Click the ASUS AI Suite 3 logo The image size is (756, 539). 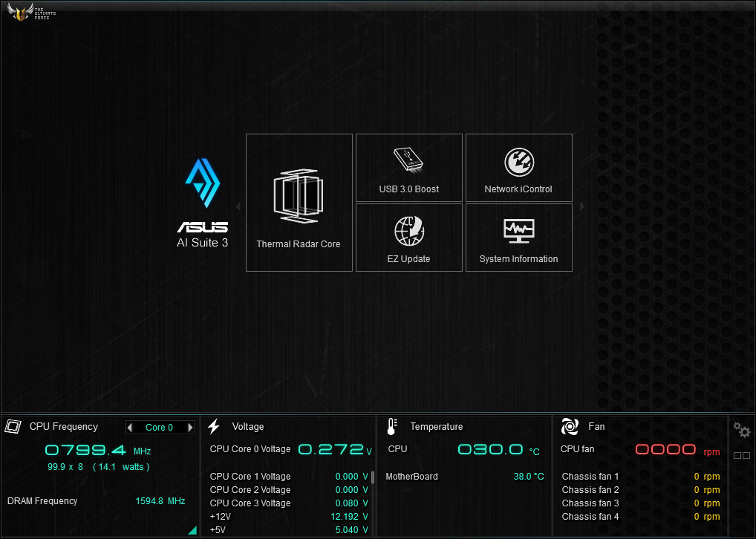click(x=203, y=203)
